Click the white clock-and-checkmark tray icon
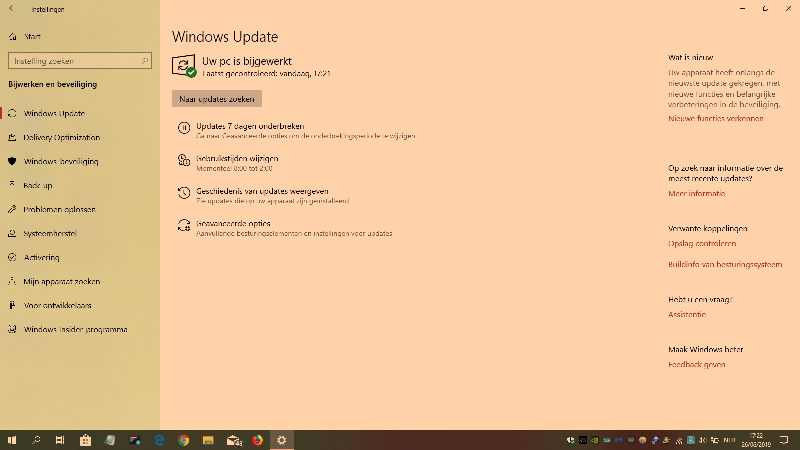This screenshot has height=450, width=800. click(x=570, y=440)
